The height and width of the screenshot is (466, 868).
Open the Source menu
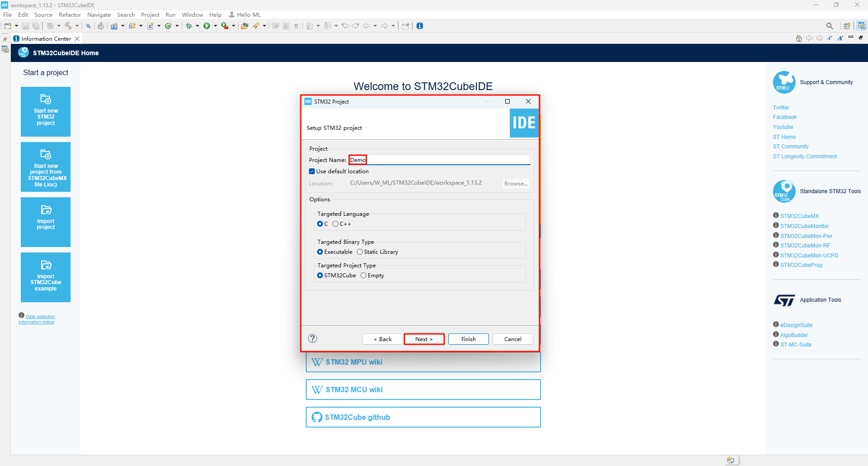(43, 14)
